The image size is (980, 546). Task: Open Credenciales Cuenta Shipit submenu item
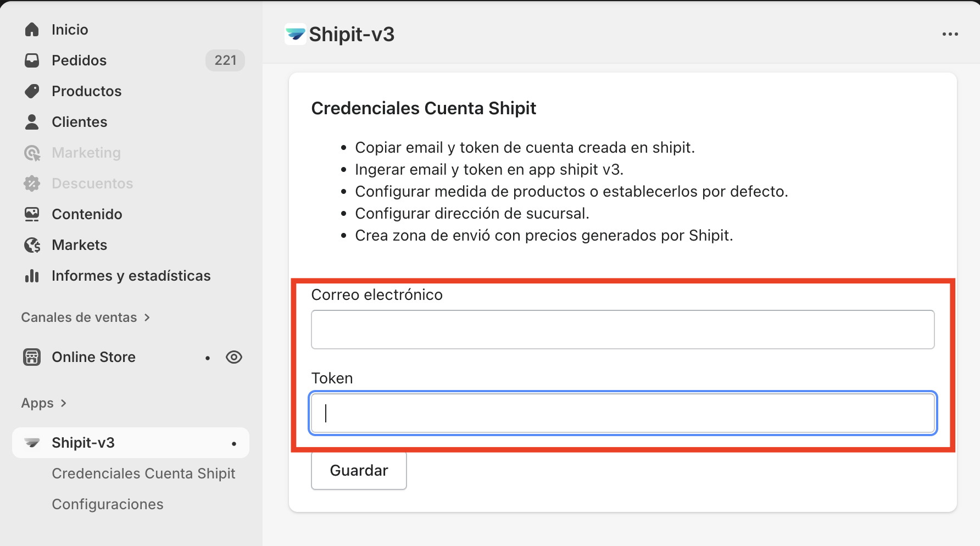click(143, 473)
